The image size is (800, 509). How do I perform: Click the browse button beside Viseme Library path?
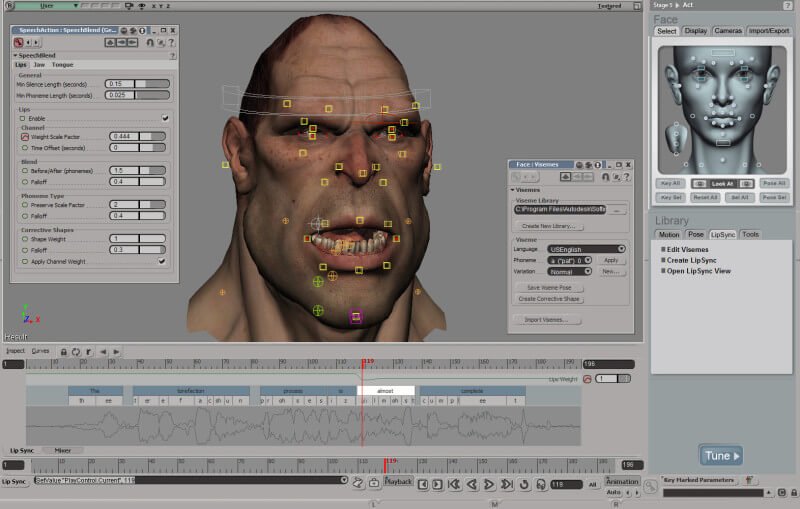617,211
